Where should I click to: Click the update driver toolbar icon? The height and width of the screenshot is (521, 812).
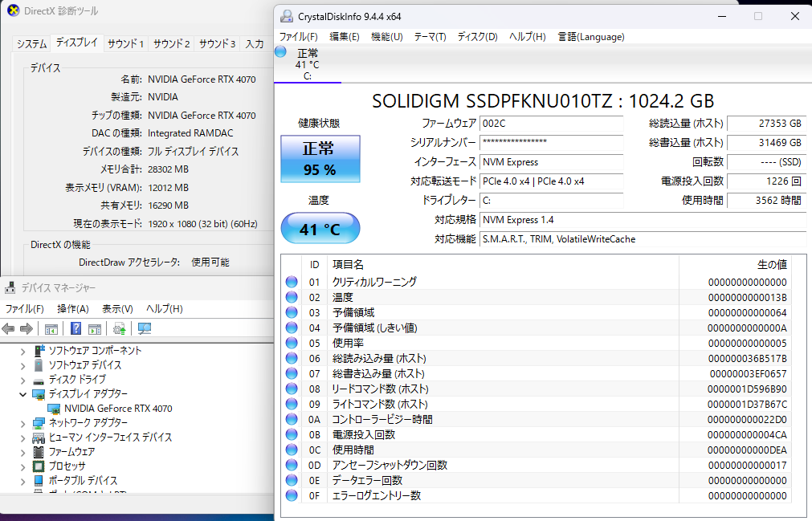120,328
